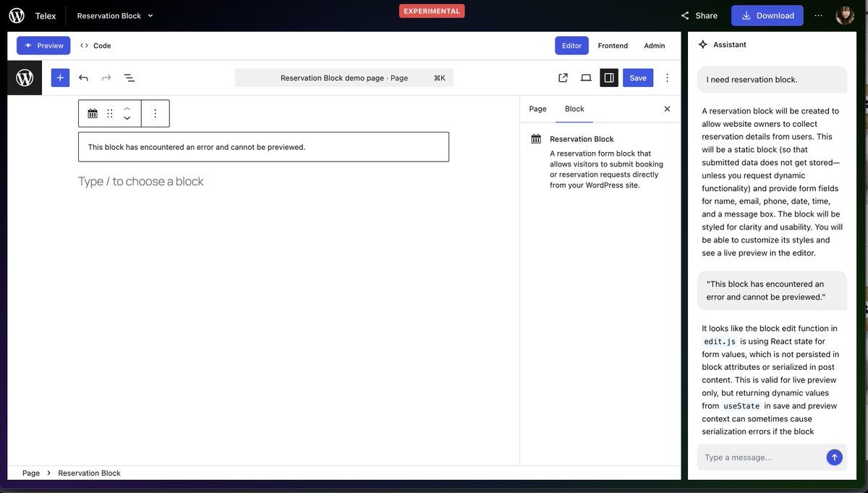The image size is (868, 493).
Task: Click the block drag handle
Action: coord(110,114)
